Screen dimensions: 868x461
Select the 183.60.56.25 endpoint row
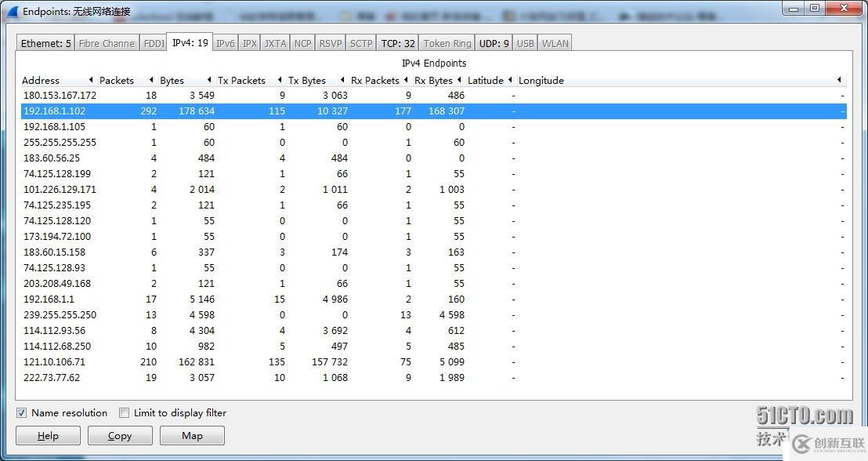(433, 158)
